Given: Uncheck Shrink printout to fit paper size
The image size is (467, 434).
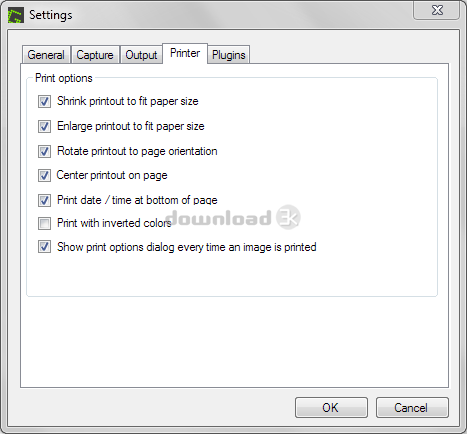Looking at the screenshot, I should 44,101.
